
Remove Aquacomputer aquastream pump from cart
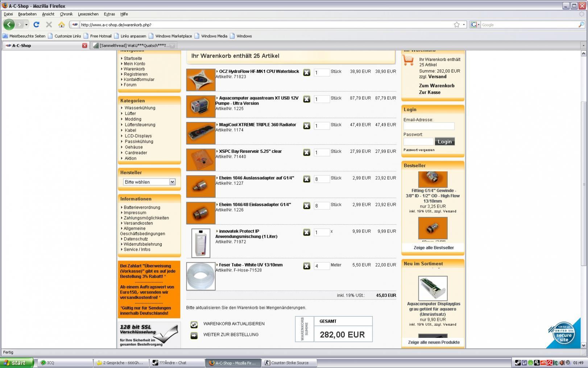307,99
